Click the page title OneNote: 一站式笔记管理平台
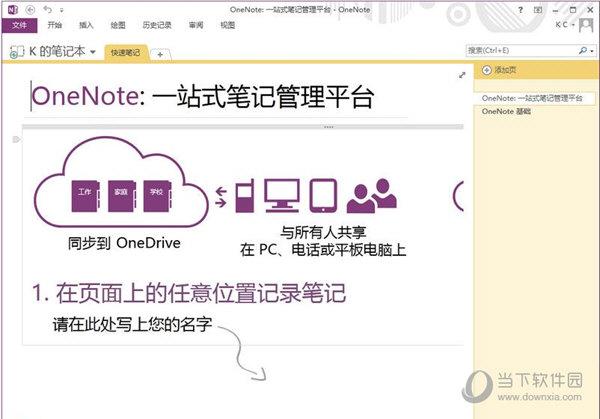Screen dimensions: 600x419 tap(203, 96)
